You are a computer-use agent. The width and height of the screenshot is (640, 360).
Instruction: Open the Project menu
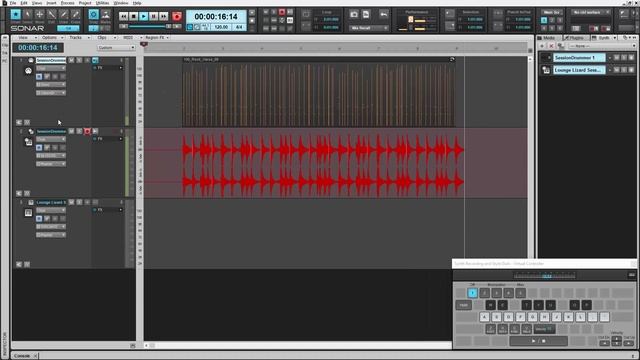(x=85, y=3)
